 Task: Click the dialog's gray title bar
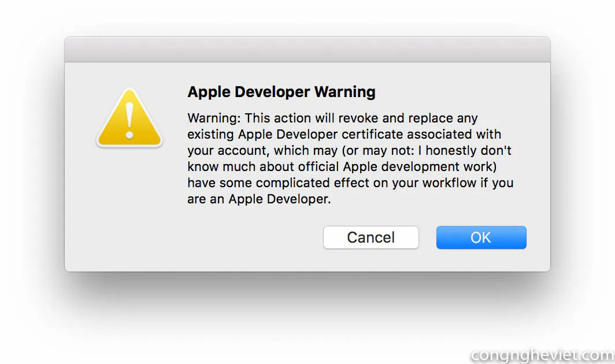307,50
